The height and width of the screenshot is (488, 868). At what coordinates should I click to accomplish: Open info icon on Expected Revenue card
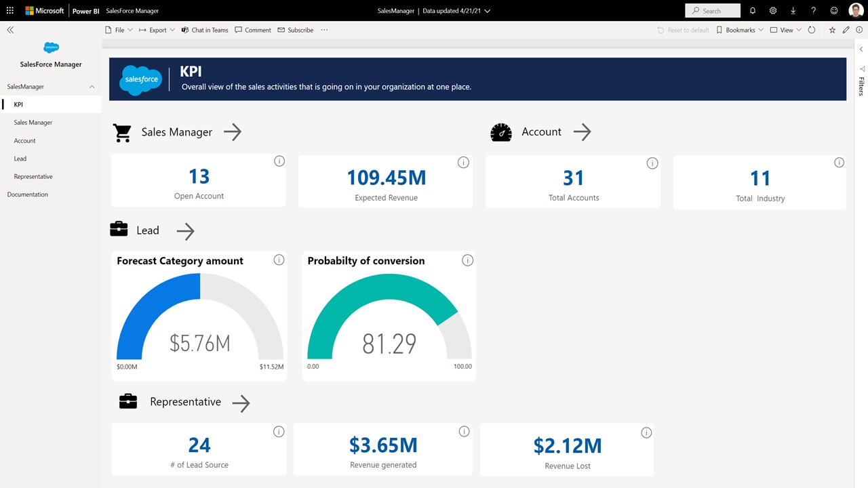[x=463, y=162]
